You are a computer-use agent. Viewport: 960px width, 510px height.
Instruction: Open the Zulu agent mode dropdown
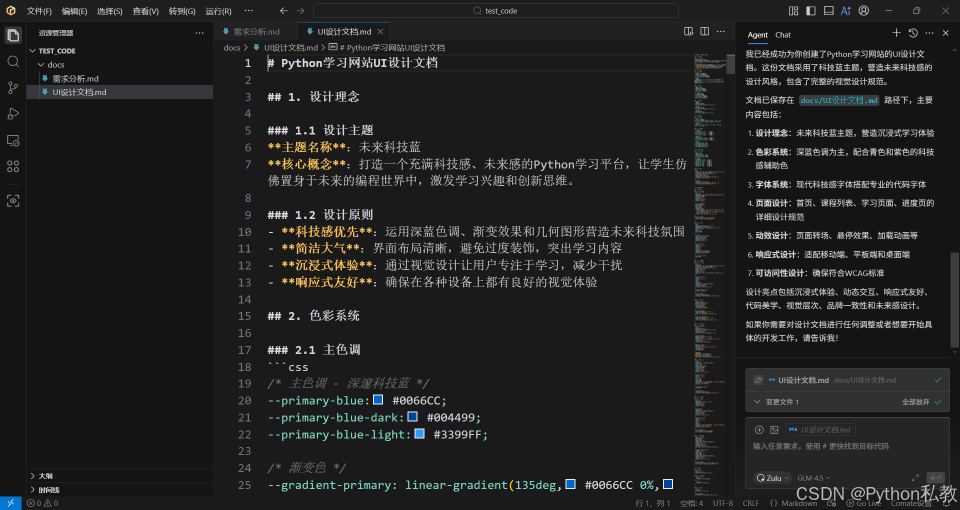[774, 478]
